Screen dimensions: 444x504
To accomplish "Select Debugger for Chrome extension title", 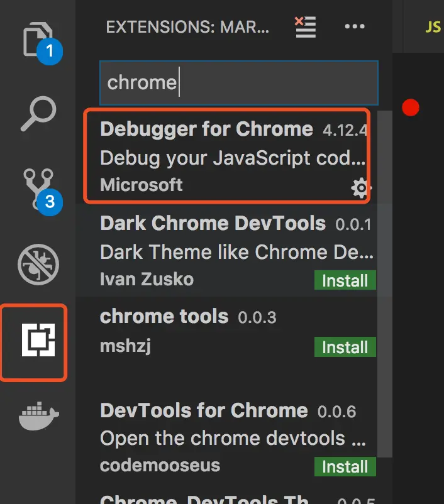I will coord(206,129).
